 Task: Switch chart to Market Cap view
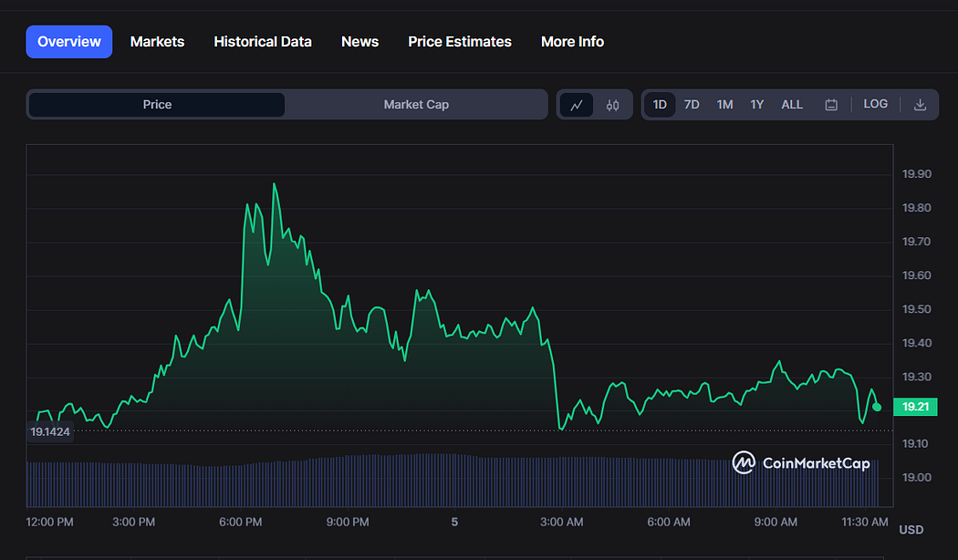pyautogui.click(x=416, y=104)
